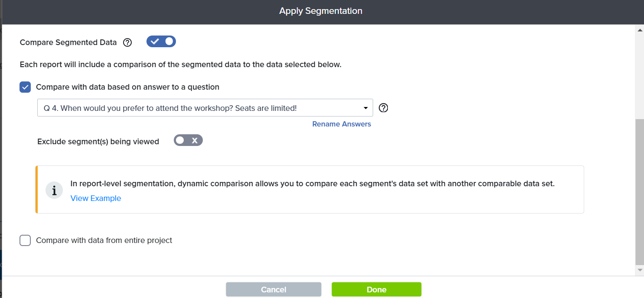Image resolution: width=644 pixels, height=298 pixels.
Task: Click the scrollbar up arrow
Action: click(640, 30)
